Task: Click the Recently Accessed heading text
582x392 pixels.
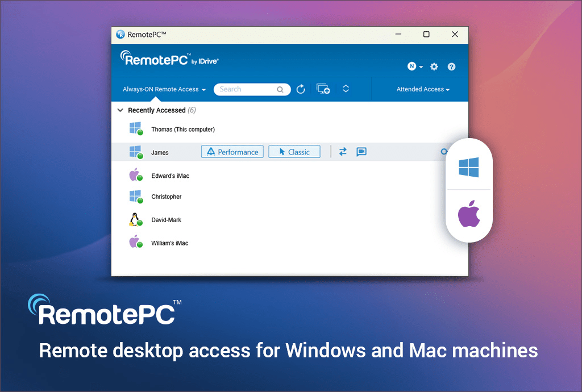Action: coord(157,110)
